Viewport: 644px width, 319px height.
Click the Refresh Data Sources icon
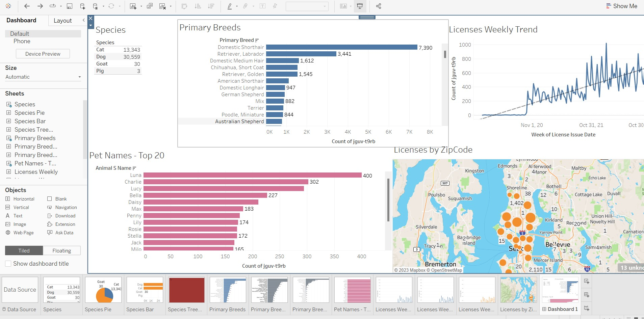click(x=111, y=6)
